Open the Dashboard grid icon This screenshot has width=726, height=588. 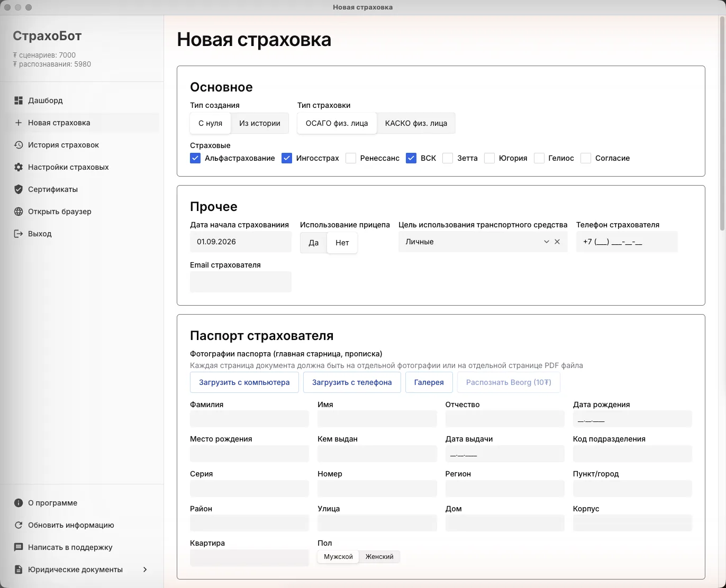point(19,100)
